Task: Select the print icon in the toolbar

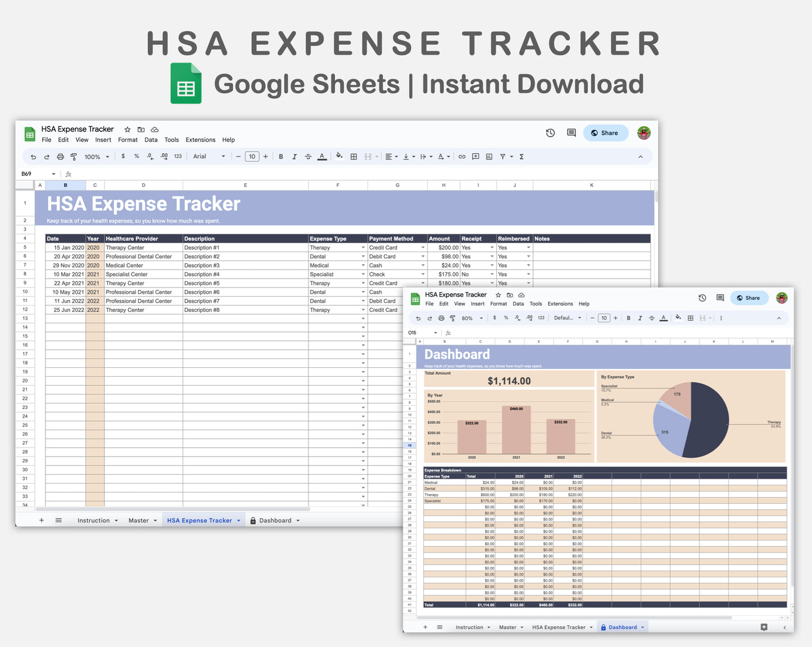Action: coord(60,156)
